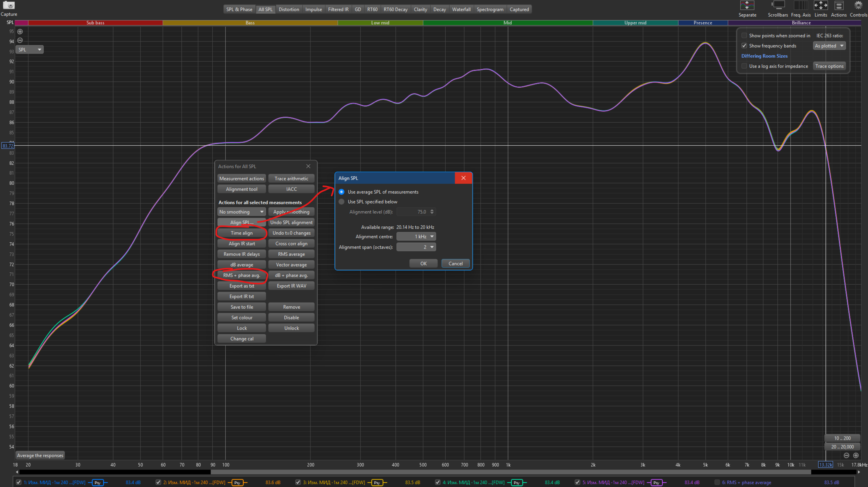868x487 pixels.
Task: Uncheck Show frequency bands
Action: (x=744, y=46)
